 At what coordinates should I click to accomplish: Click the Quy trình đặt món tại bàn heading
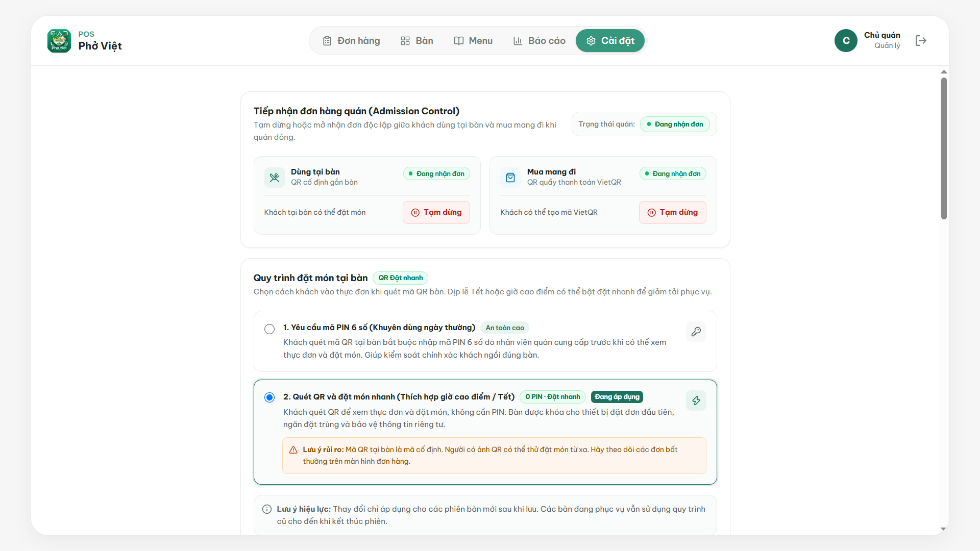point(310,278)
